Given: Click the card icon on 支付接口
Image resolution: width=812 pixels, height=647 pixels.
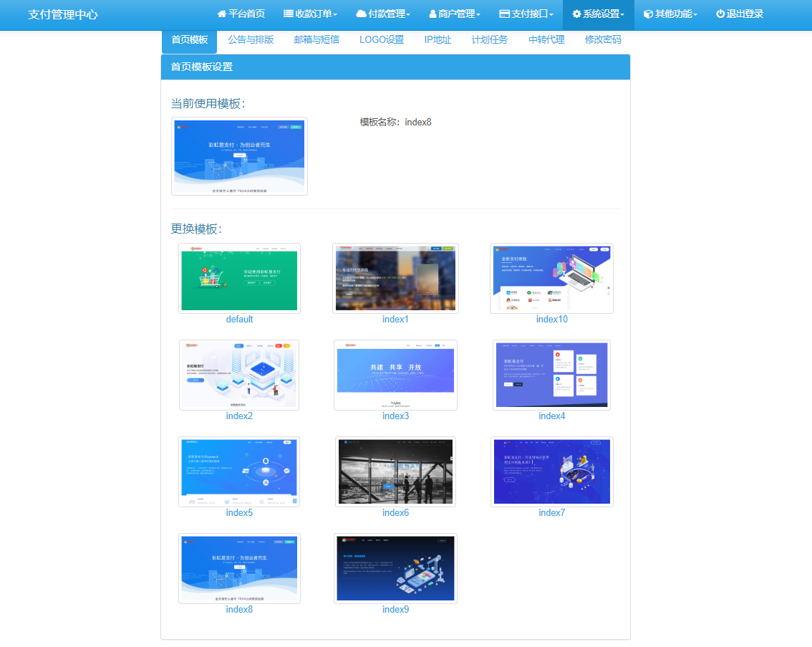Looking at the screenshot, I should point(505,14).
